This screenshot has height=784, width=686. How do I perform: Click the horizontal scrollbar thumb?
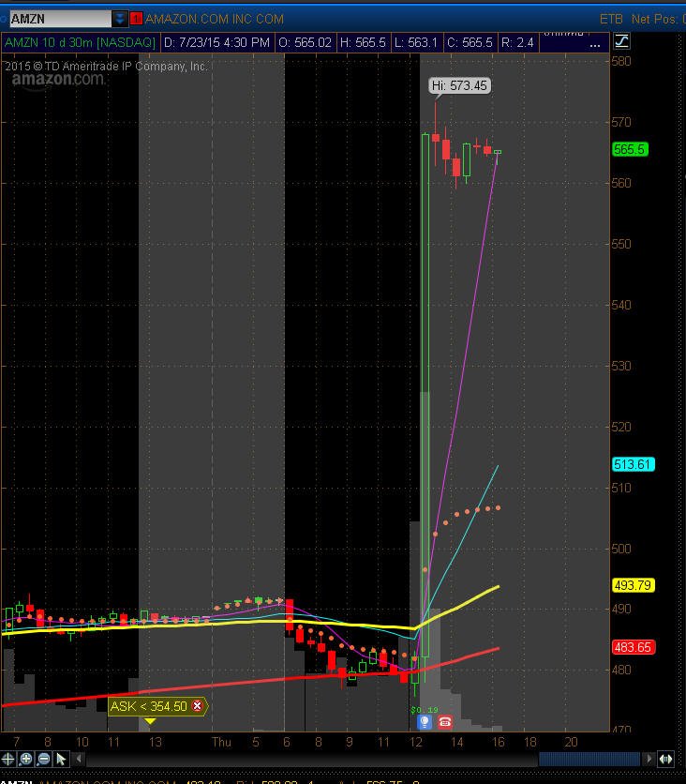pos(589,759)
